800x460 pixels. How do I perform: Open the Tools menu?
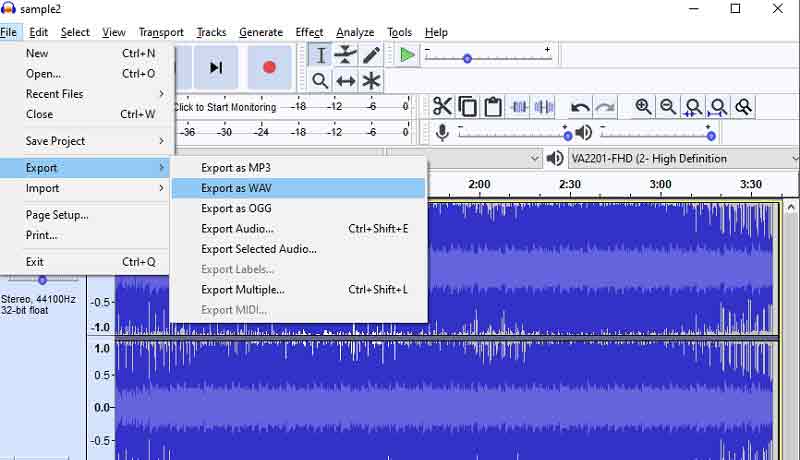point(399,32)
